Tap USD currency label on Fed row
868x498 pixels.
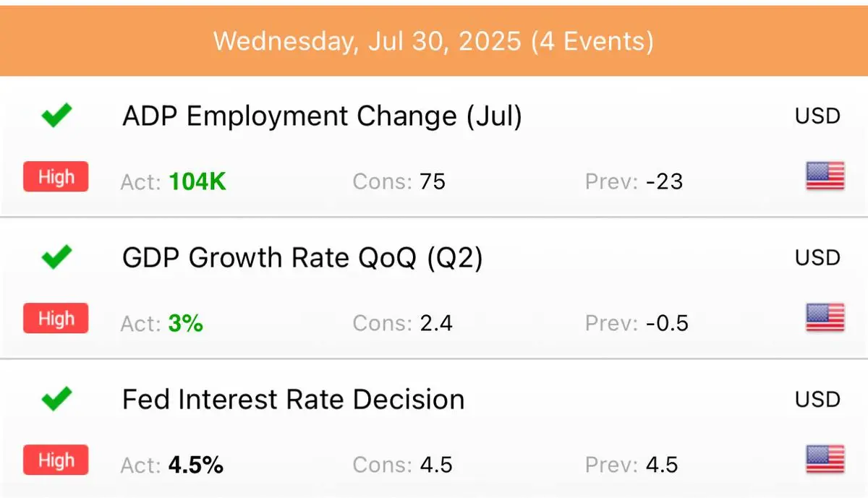pyautogui.click(x=818, y=399)
